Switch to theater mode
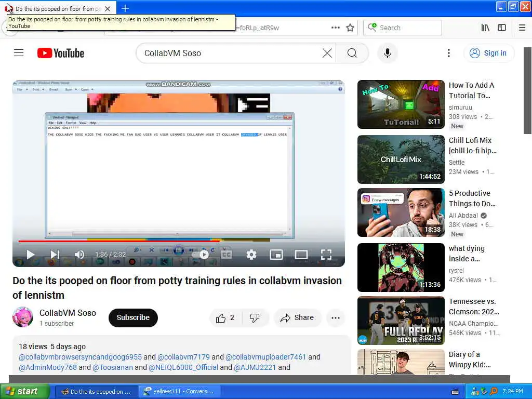Image resolution: width=532 pixels, height=399 pixels. 301,255
